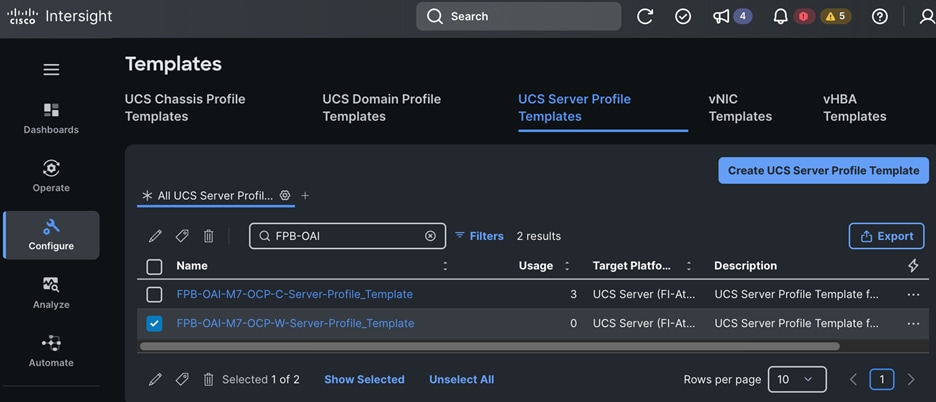
Task: Click usage value 0 in OCP-W row
Action: point(574,324)
